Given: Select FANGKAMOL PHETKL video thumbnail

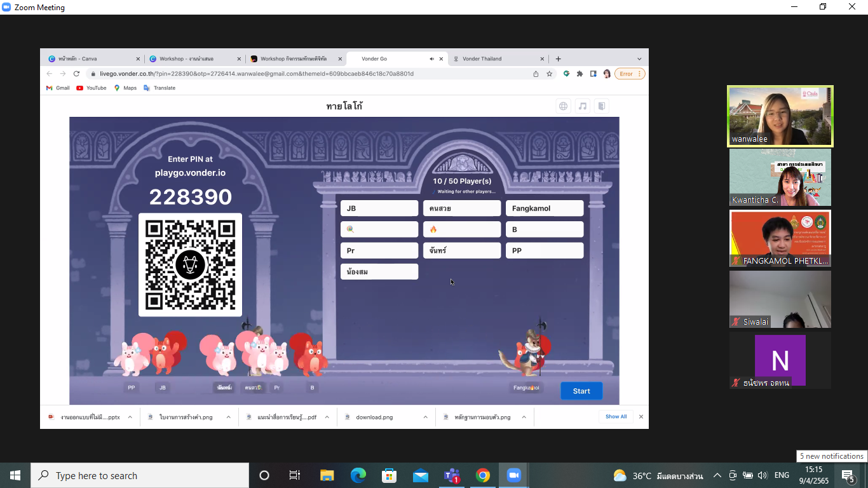Looking at the screenshot, I should (780, 238).
